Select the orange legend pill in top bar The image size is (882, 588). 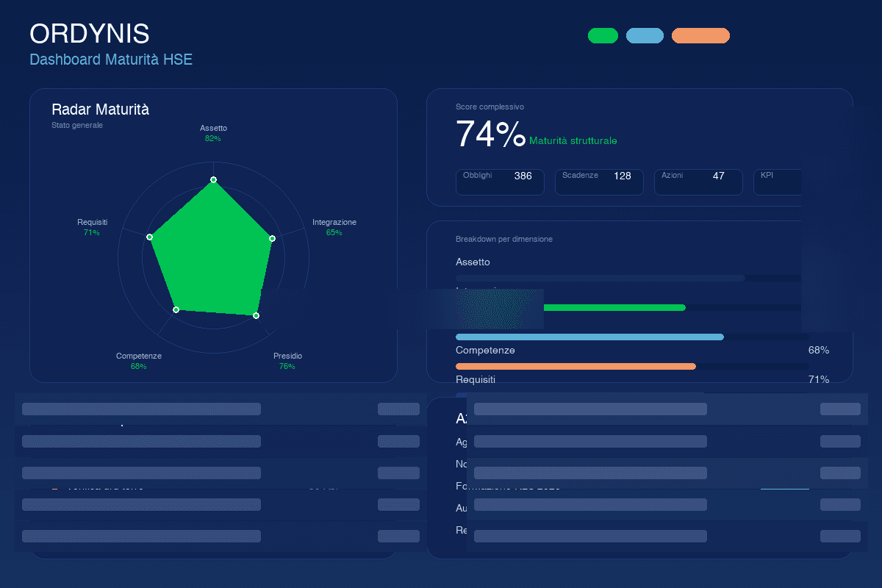point(700,35)
